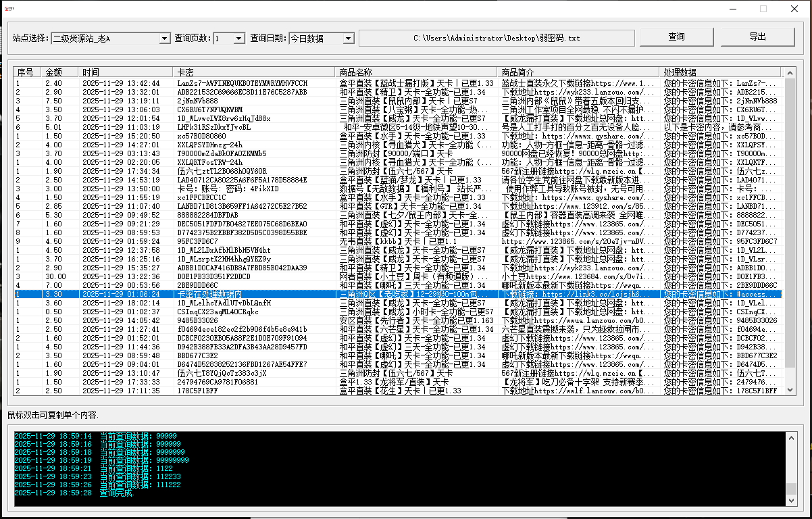The image size is (812, 519).
Task: Click the 处理数据 column header
Action: click(x=720, y=72)
